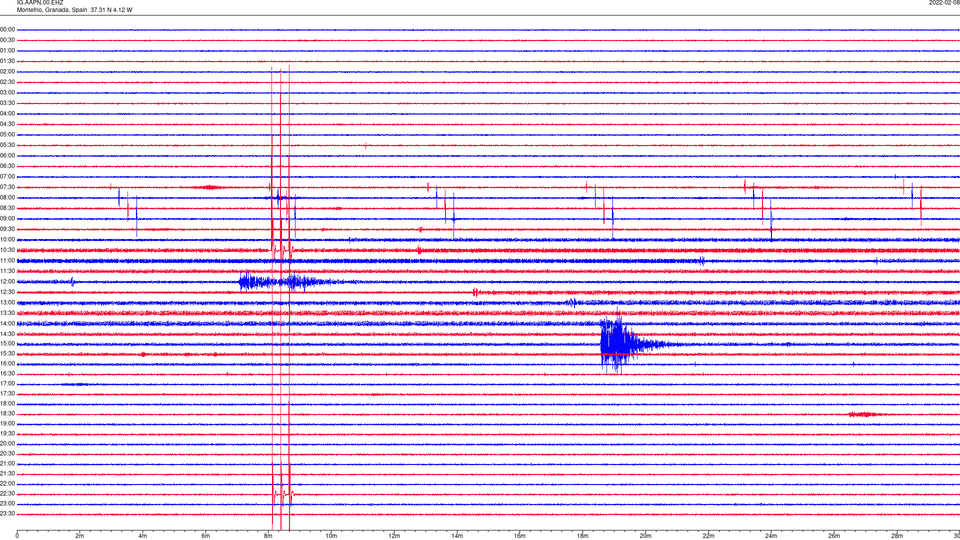Select the 14:30 trace time label
Screen dimensions: 960x540
click(x=7, y=334)
